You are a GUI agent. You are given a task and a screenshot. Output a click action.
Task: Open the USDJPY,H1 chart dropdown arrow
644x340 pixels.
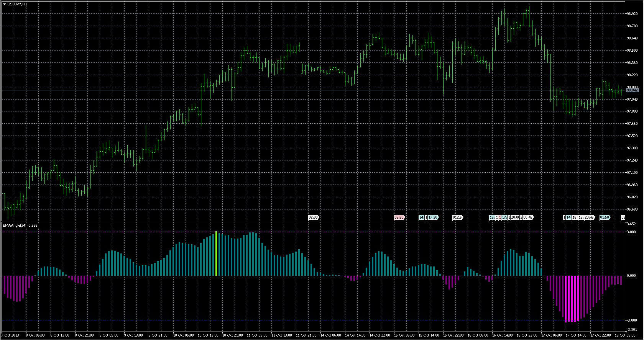pos(4,4)
